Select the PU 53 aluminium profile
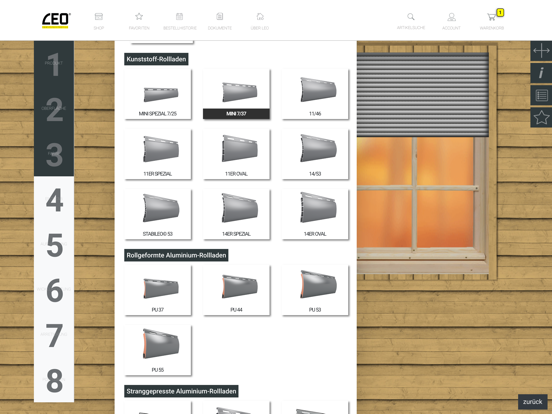552x414 pixels. coord(315,290)
